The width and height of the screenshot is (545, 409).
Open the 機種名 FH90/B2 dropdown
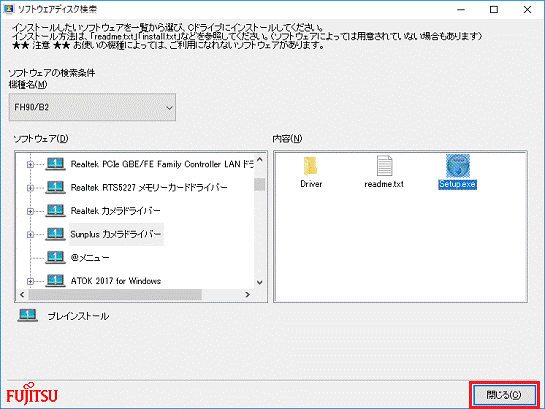pos(92,107)
